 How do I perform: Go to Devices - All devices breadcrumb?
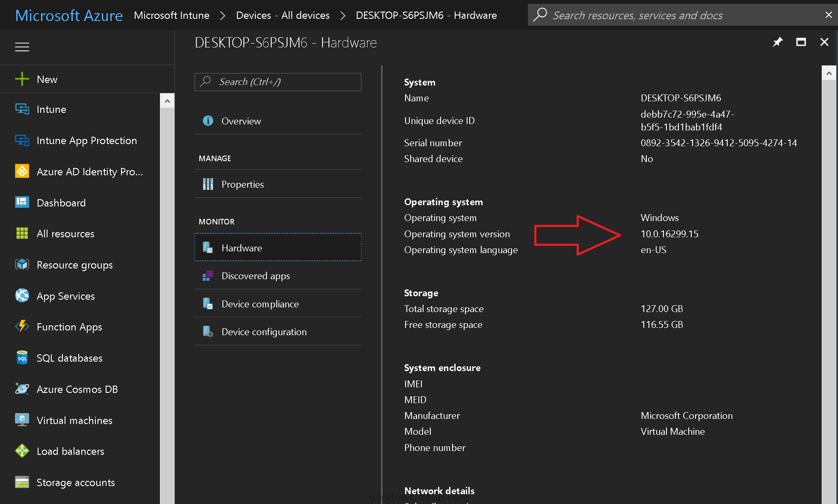coord(283,15)
